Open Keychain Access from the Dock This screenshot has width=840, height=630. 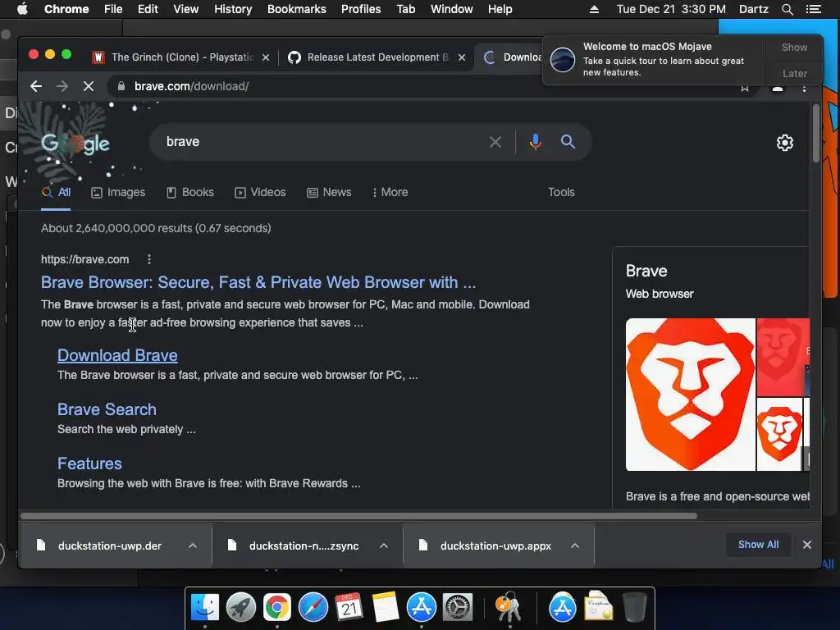509,608
